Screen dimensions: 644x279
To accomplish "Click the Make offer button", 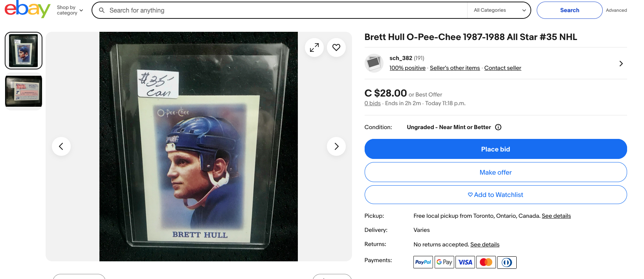I will click(496, 172).
